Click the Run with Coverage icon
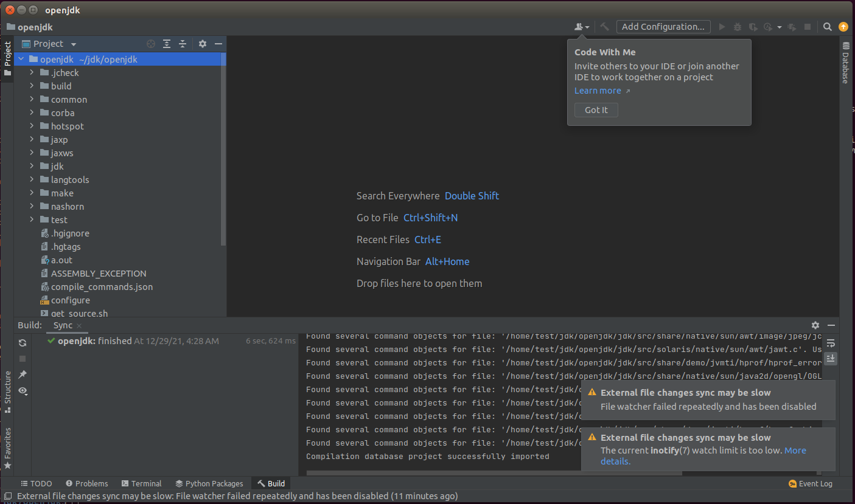Image resolution: width=855 pixels, height=504 pixels. 753,27
